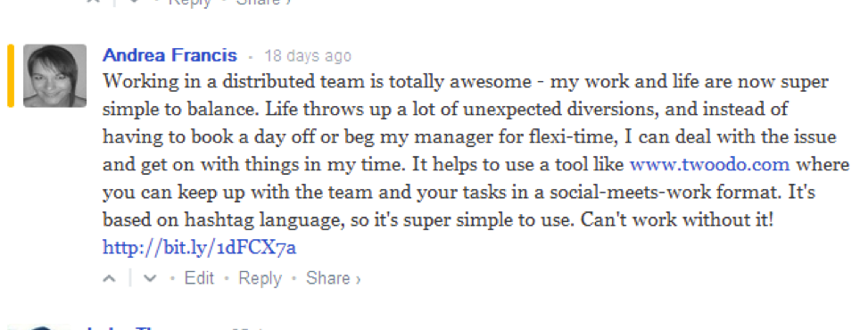Expand Share options under Andrea's comment
Image resolution: width=868 pixels, height=330 pixels.
(x=334, y=278)
